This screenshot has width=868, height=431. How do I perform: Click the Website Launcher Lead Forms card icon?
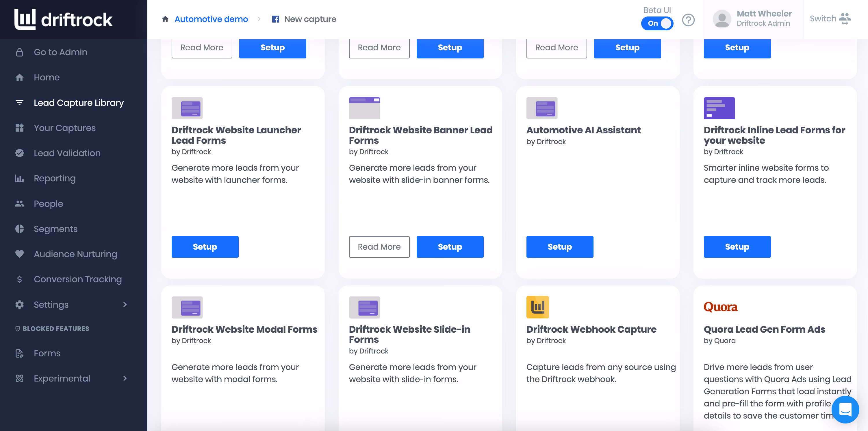tap(187, 108)
